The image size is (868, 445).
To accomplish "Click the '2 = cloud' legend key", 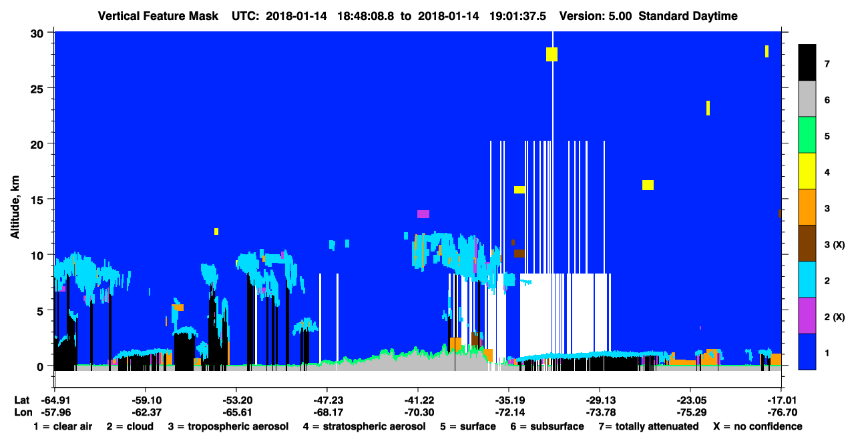I will [131, 426].
